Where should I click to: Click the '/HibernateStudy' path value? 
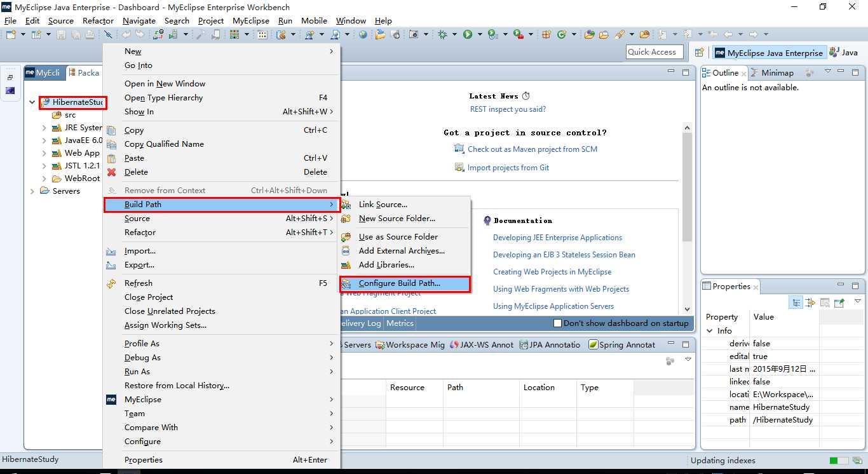[783, 420]
